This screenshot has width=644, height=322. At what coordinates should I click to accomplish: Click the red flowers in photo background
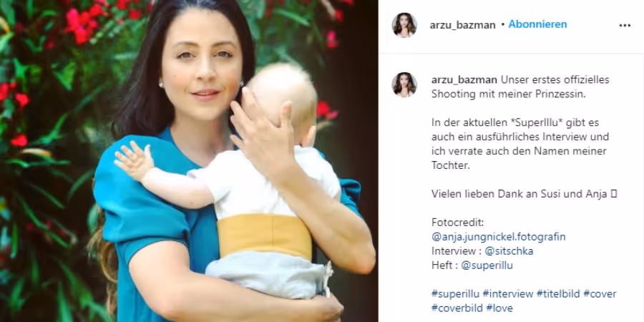[84, 24]
